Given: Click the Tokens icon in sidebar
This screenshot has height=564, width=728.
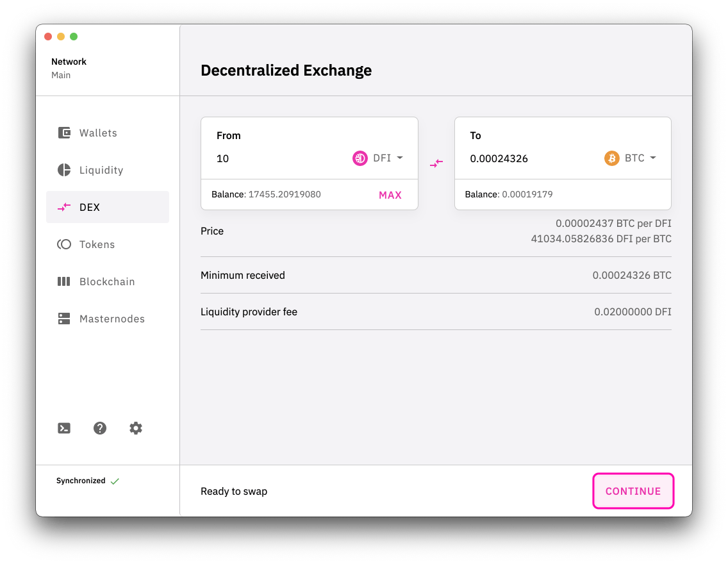Looking at the screenshot, I should (64, 245).
